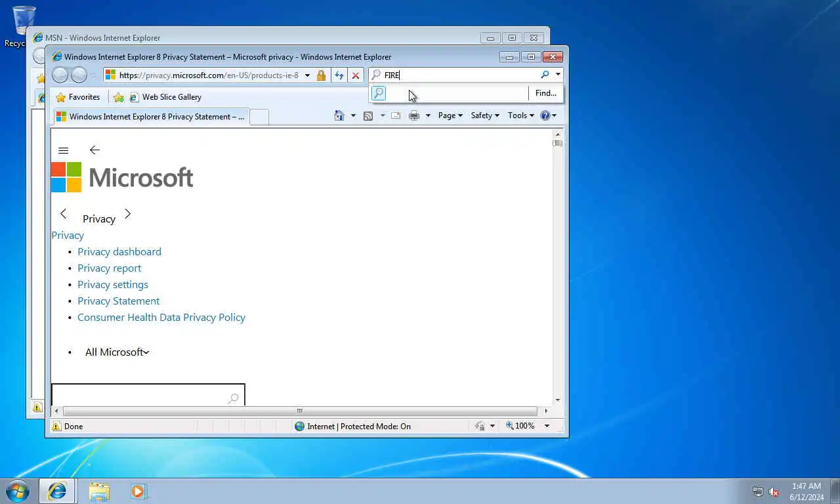Screen dimensions: 840x504
Task: Click the Internet zone globe icon
Action: click(300, 427)
